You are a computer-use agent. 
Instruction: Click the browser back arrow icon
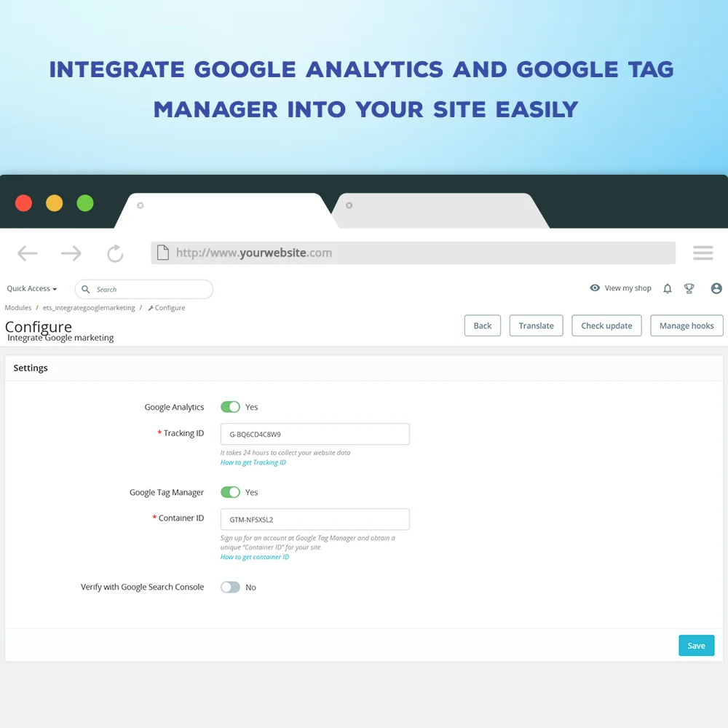click(28, 253)
